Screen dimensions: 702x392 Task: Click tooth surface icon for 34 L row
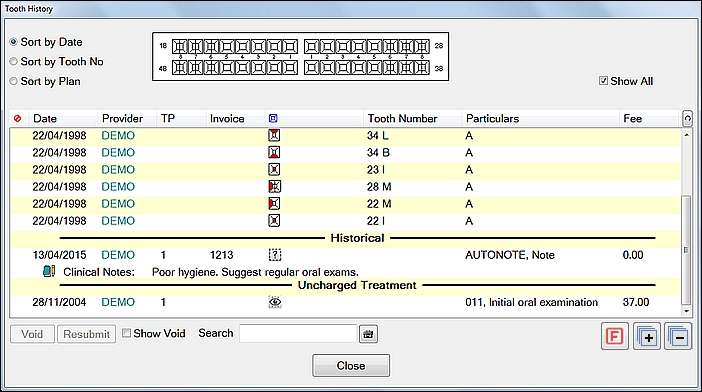coord(274,135)
